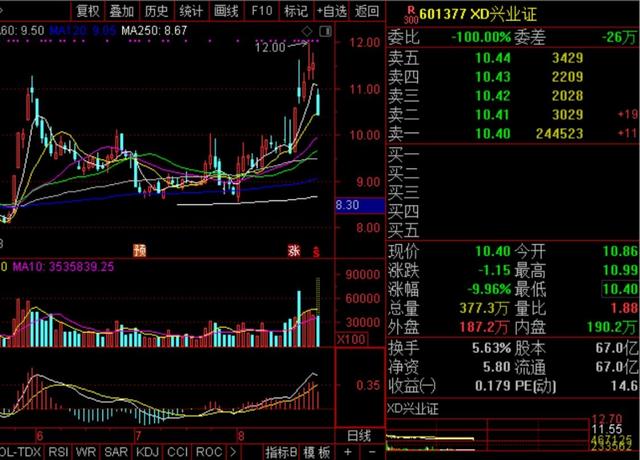Click the 返回 back button
640x460 pixels.
coord(367,11)
